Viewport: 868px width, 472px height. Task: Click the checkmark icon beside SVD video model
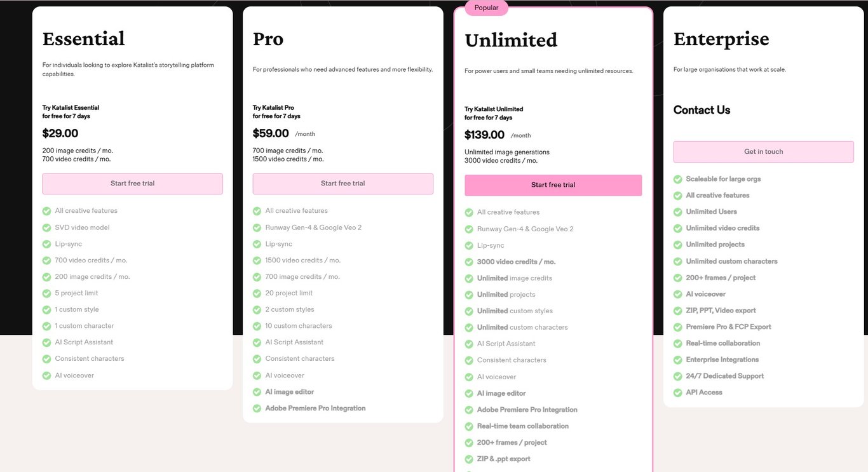46,227
